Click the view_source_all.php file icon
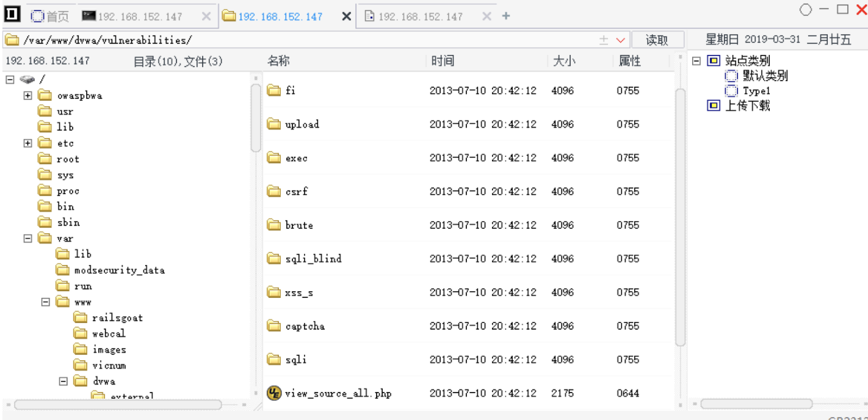868x420 pixels. [274, 393]
